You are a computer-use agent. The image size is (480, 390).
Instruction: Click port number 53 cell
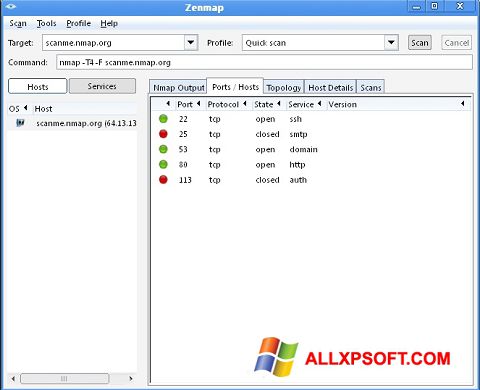click(x=183, y=149)
